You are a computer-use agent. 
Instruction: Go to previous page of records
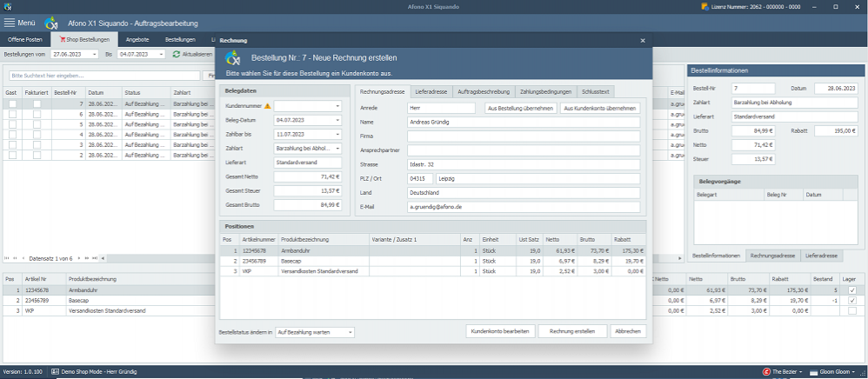pyautogui.click(x=15, y=258)
